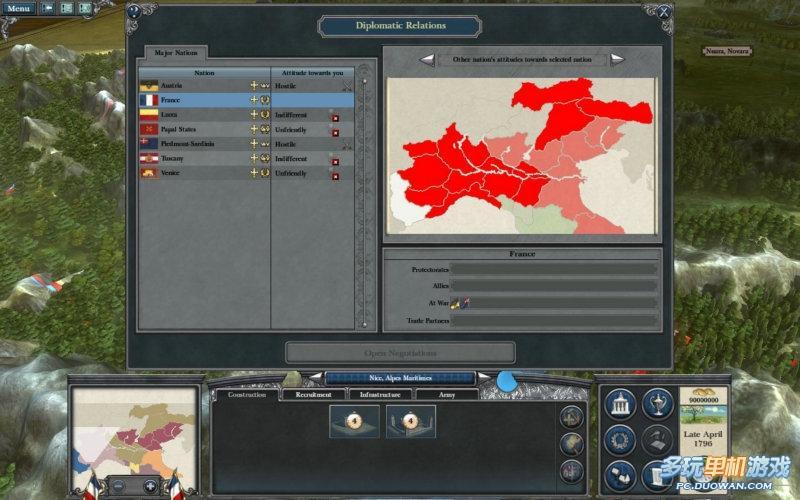The width and height of the screenshot is (800, 500).
Task: Open the Construction tab
Action: point(247,394)
